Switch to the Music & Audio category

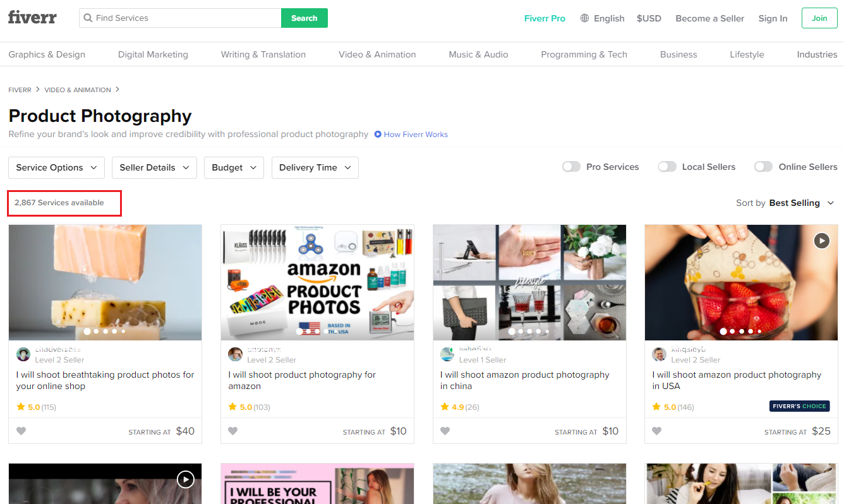[x=478, y=54]
